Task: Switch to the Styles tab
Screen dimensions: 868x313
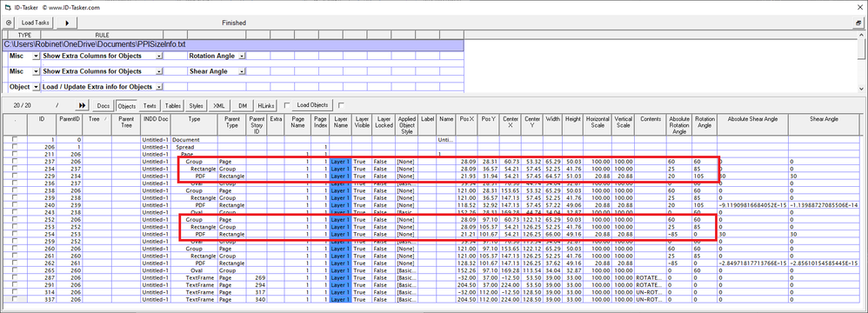Action: [x=196, y=105]
